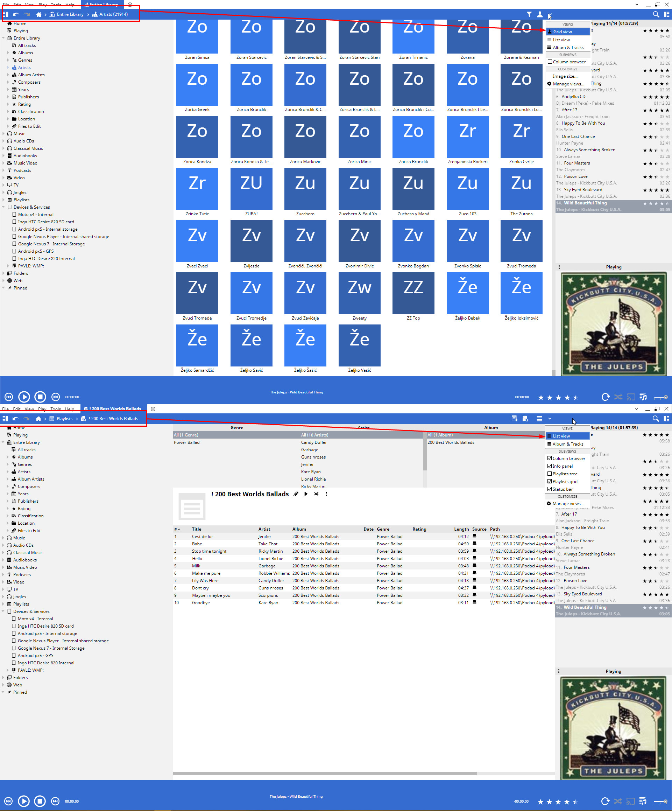Click Artists (21914) breadcrumb dropdown
This screenshot has height=811, width=672.
coord(113,14)
